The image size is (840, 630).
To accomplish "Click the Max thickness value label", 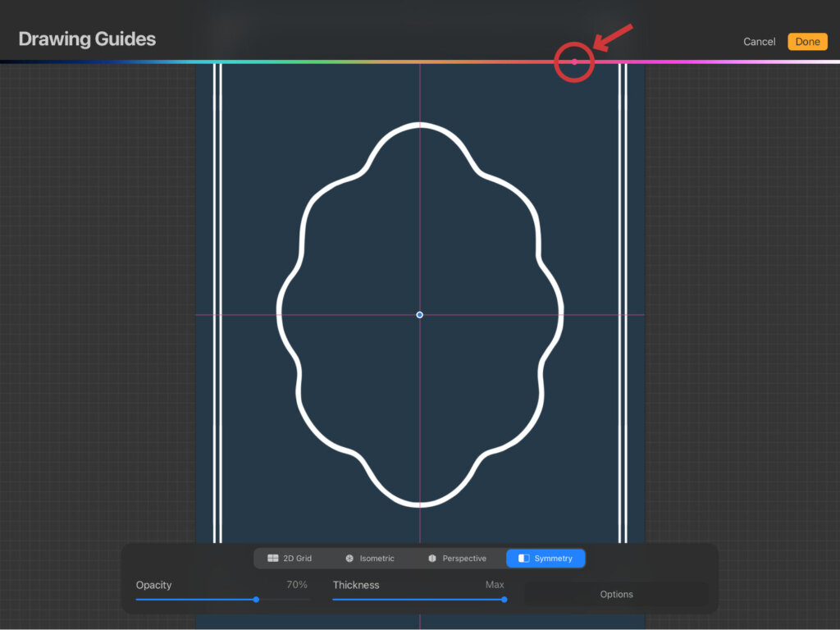I will point(495,585).
